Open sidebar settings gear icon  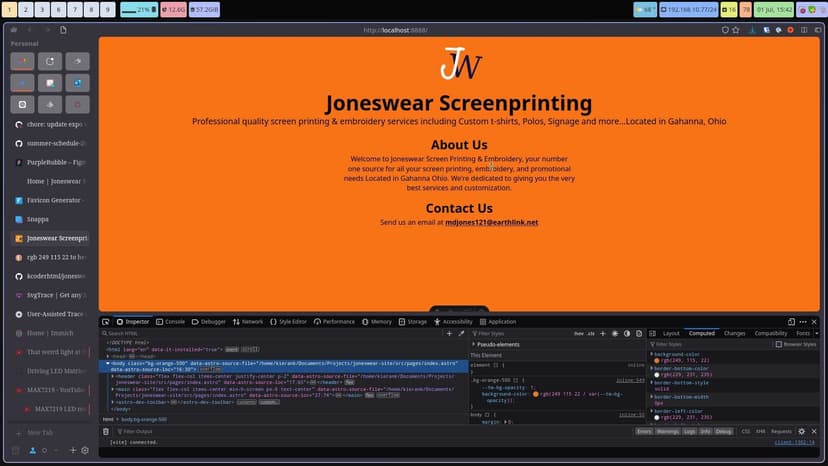point(85,451)
